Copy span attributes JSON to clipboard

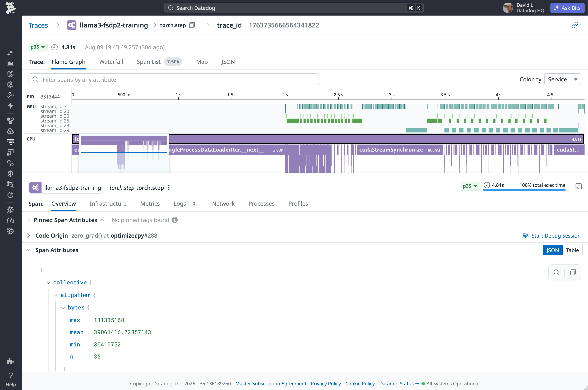point(573,272)
